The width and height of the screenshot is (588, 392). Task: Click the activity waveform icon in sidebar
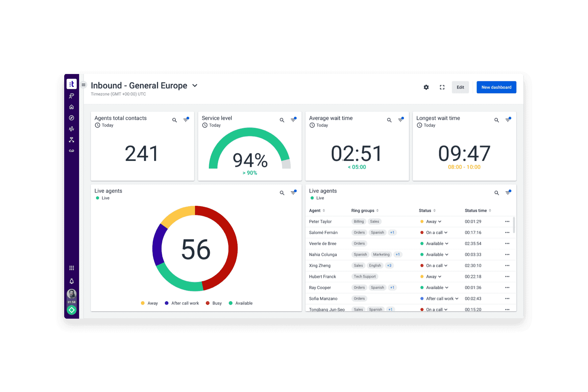[x=72, y=129]
